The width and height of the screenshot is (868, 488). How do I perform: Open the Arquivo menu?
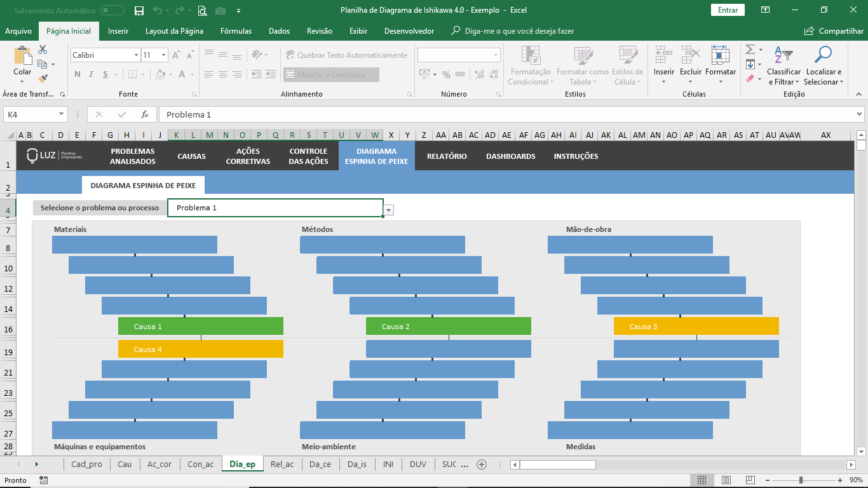[x=18, y=31]
